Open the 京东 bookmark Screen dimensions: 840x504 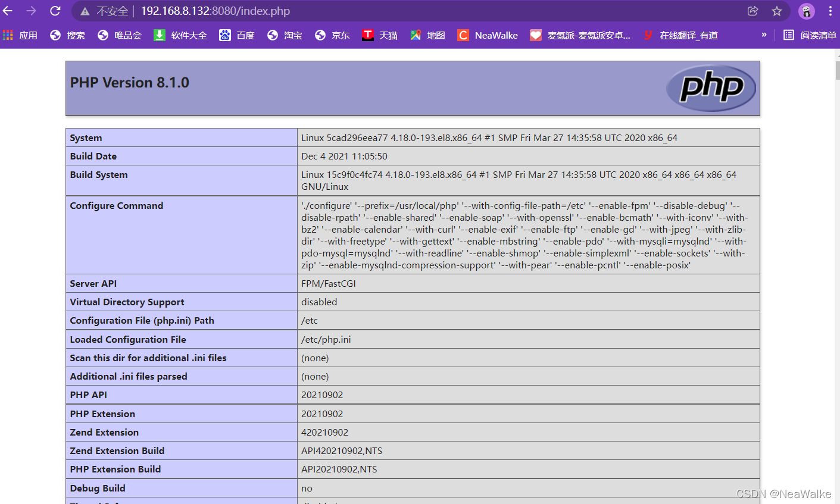coord(332,36)
